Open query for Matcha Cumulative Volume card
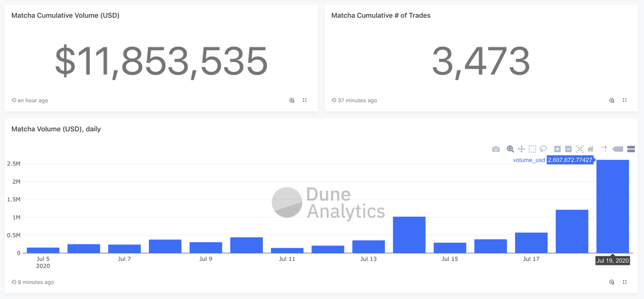Screen dimensions: 644x299 click(x=292, y=100)
